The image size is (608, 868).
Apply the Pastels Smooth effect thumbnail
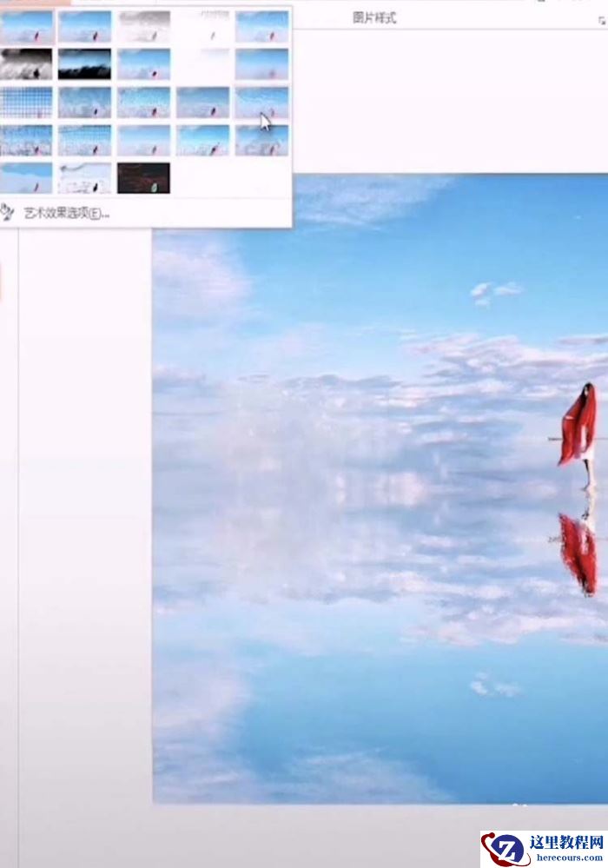pos(202,140)
